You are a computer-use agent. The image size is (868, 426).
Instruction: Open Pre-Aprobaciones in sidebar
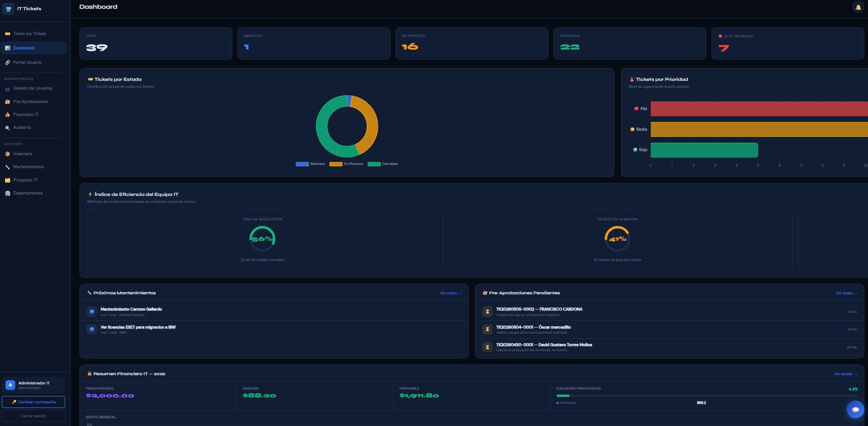(x=33, y=102)
